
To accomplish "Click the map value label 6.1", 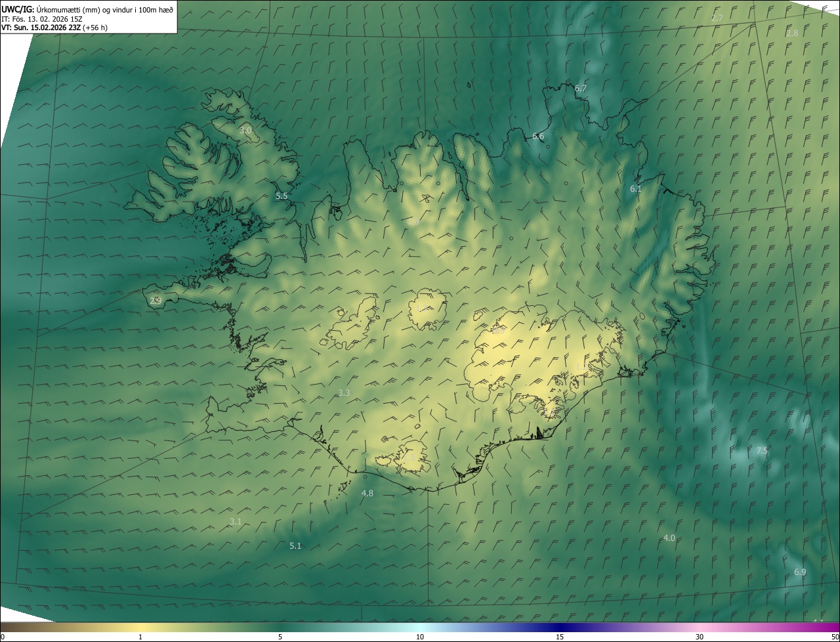I will [x=636, y=188].
